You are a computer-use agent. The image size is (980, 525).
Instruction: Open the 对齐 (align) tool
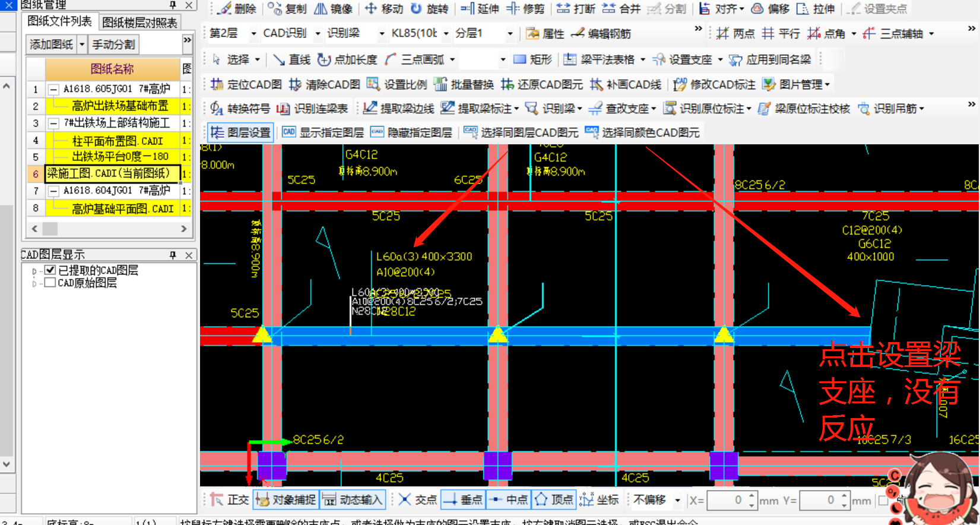pyautogui.click(x=721, y=9)
